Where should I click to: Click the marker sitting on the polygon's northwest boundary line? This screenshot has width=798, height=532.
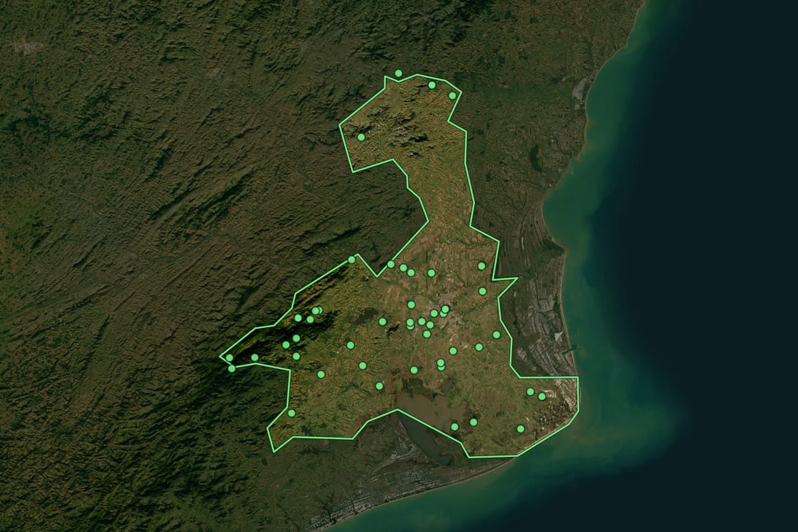[x=351, y=259]
